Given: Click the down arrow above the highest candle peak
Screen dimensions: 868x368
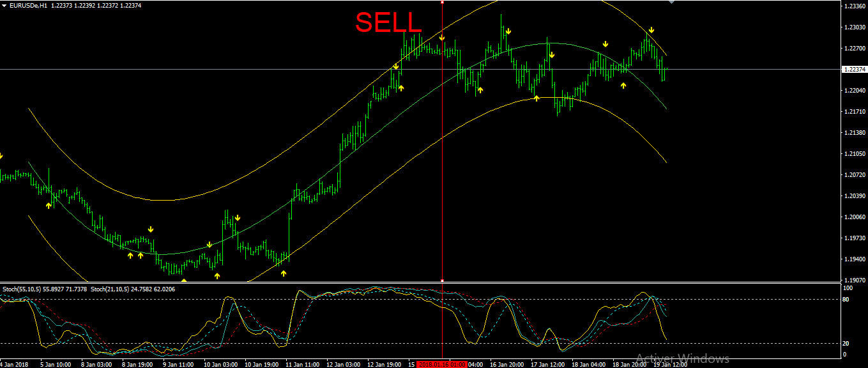Looking at the screenshot, I should [x=508, y=31].
